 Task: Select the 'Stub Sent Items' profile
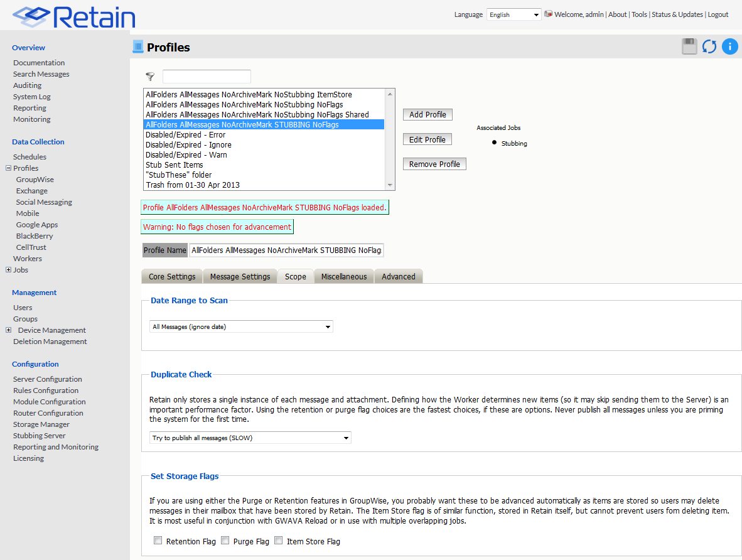point(264,164)
